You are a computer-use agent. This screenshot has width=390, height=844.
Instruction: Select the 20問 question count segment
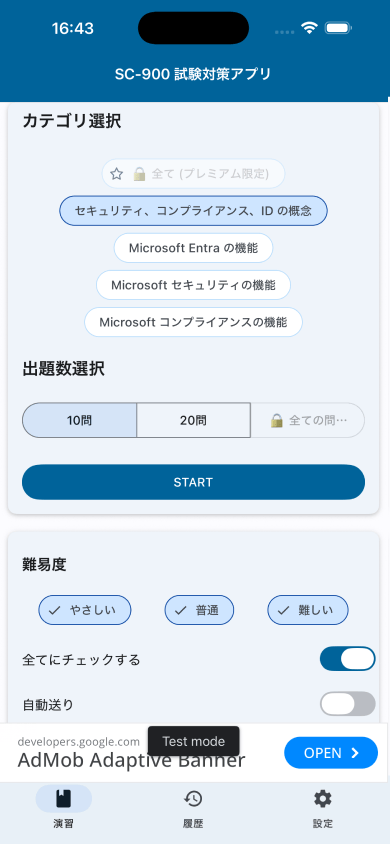(194, 420)
